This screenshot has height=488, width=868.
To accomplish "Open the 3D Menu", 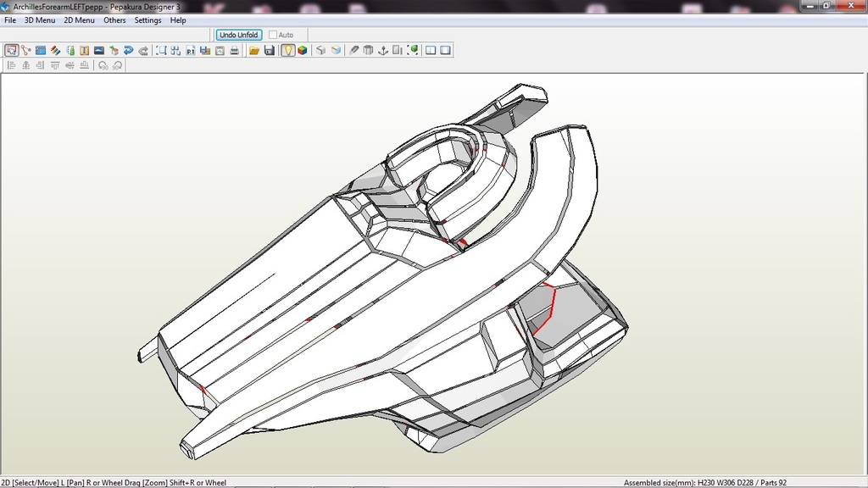I will [x=39, y=20].
